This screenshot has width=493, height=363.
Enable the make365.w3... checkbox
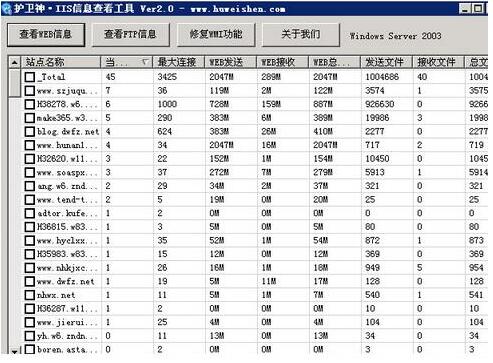point(30,118)
